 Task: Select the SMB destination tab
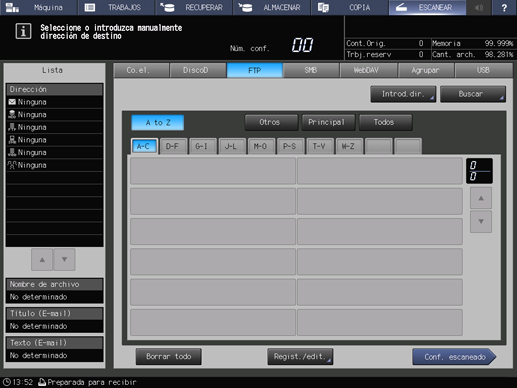(311, 70)
